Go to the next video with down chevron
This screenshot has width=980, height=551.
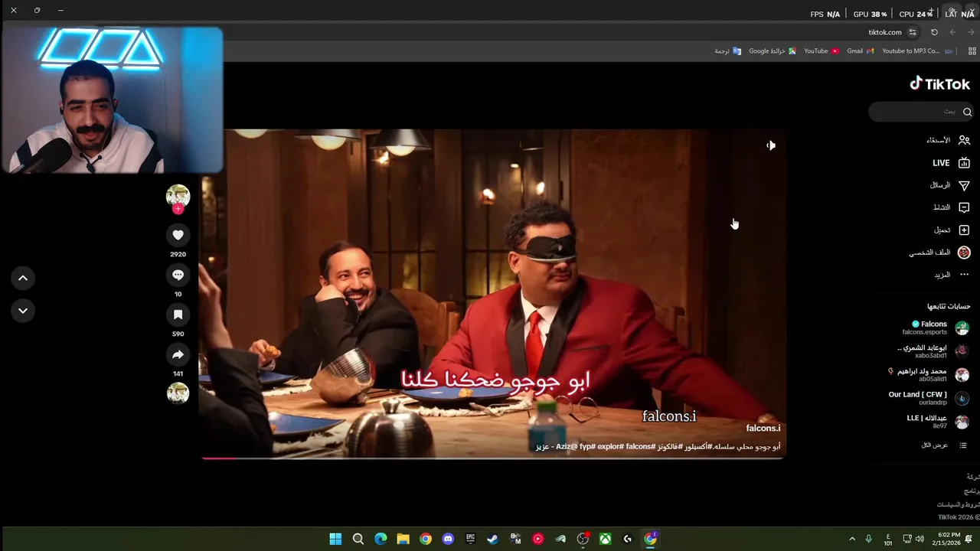(x=23, y=311)
